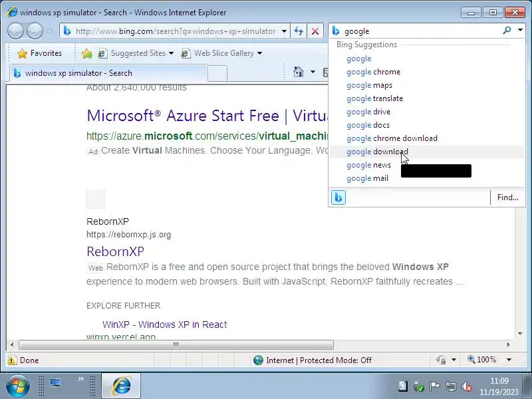
Task: Open a new blank tab
Action: [x=217, y=73]
